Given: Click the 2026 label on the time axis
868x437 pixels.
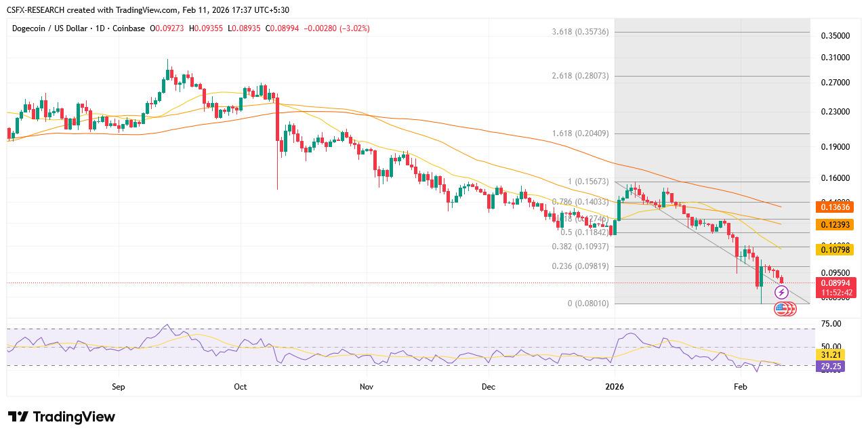Looking at the screenshot, I should coord(615,387).
